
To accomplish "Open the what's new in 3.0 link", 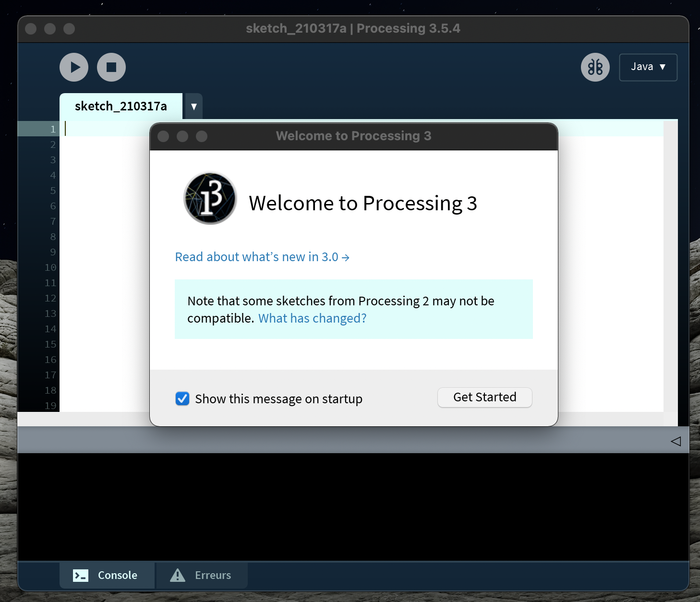I will 262,257.
